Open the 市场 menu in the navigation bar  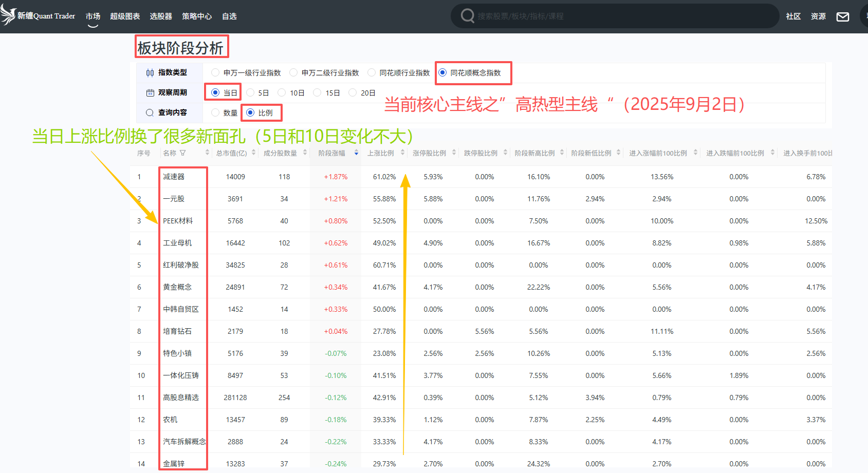[x=93, y=16]
